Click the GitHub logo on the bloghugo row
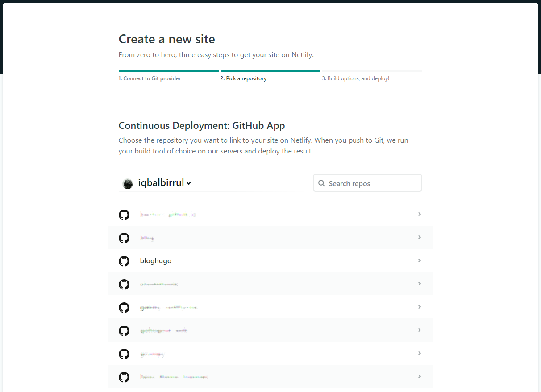This screenshot has width=541, height=392. pyautogui.click(x=124, y=261)
